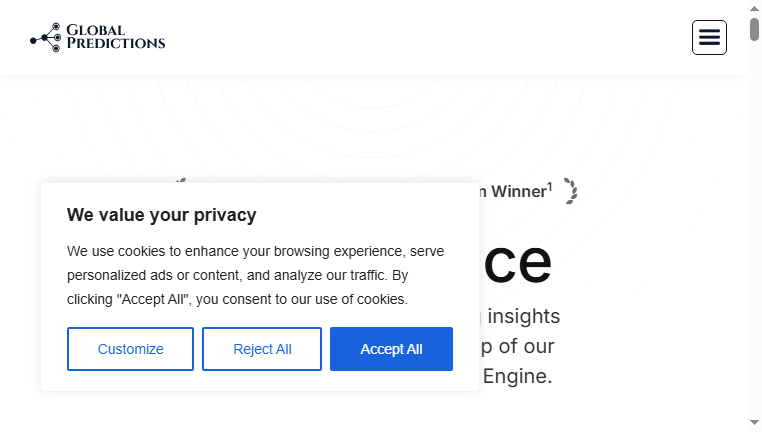Image resolution: width=762 pixels, height=432 pixels.
Task: Click the right laurel icon beside Winner
Action: (571, 191)
